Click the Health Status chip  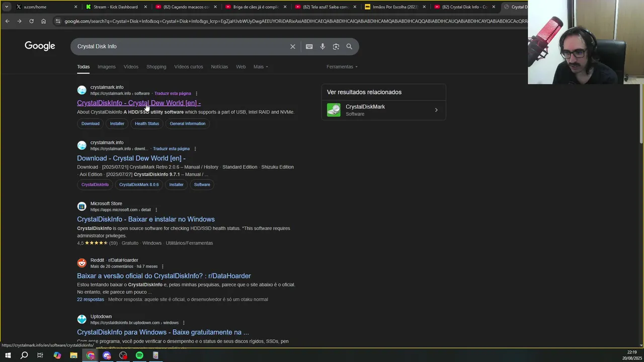point(147,124)
